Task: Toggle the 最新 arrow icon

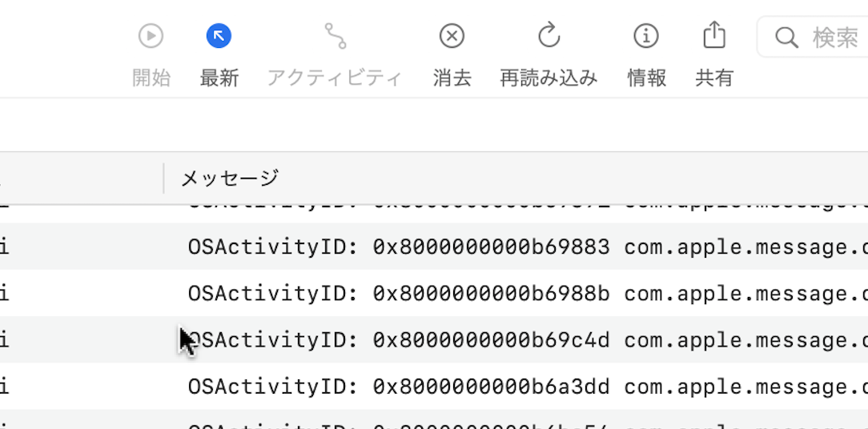Action: coord(219,36)
